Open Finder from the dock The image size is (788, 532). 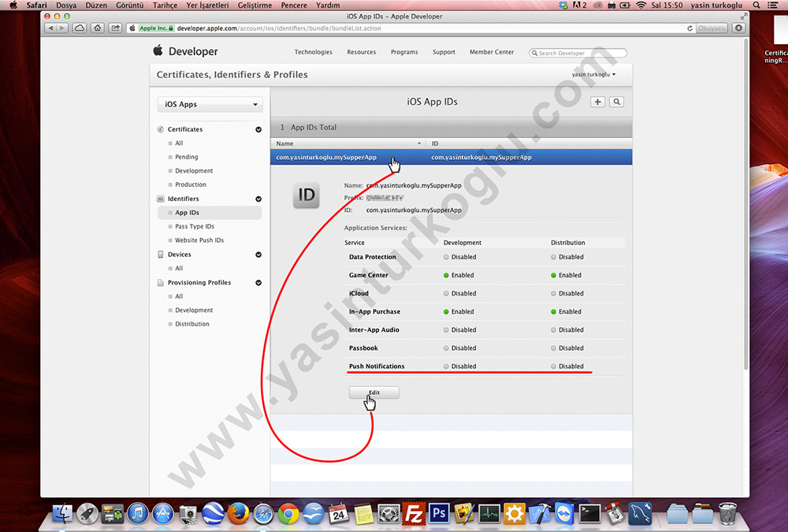(62, 514)
